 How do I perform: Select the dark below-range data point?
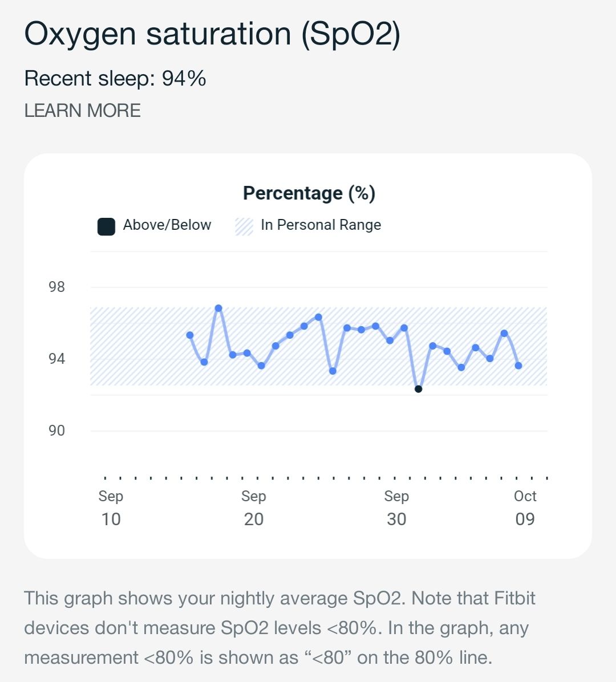[419, 388]
